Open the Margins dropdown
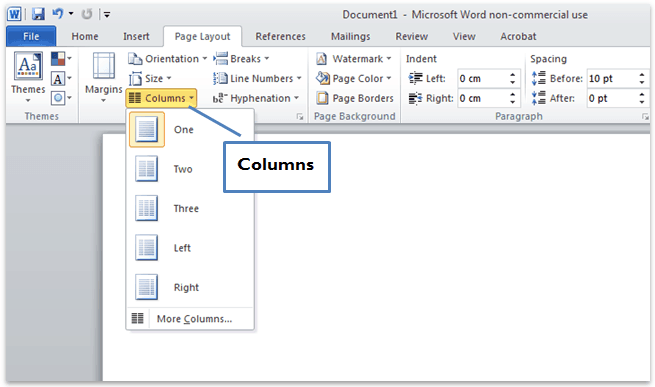Image resolution: width=655 pixels, height=387 pixels. pos(104,77)
